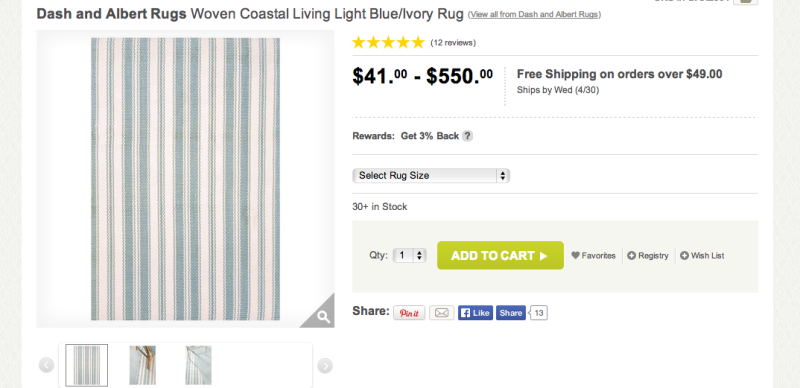This screenshot has height=388, width=800.
Task: Open the Qty quantity selector
Action: [x=409, y=255]
